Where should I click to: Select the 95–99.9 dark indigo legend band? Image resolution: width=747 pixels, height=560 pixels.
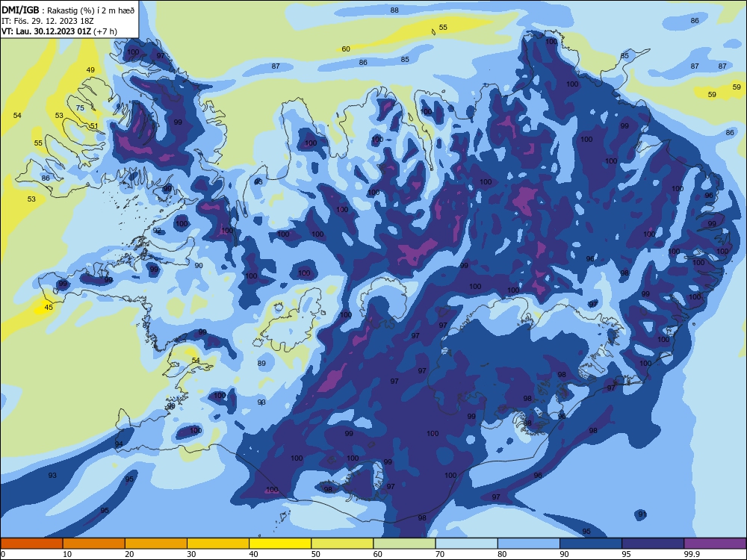[x=653, y=544]
